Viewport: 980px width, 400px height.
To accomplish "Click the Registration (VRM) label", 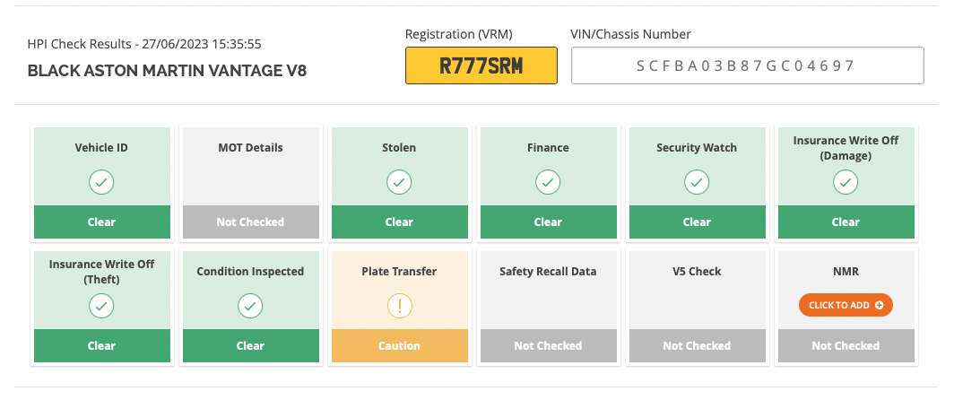I will [x=459, y=34].
